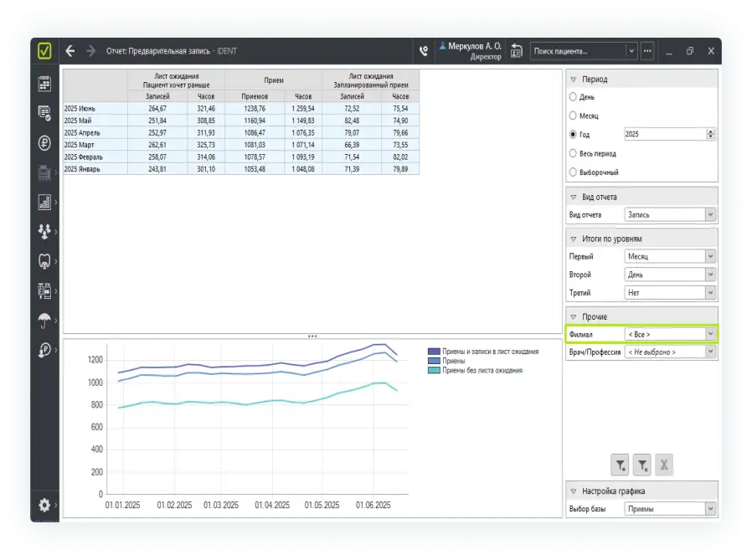Select the Месяц period radio button

pos(574,116)
